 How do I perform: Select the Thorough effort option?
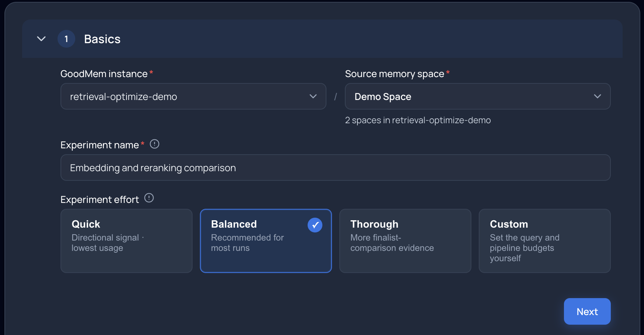405,241
